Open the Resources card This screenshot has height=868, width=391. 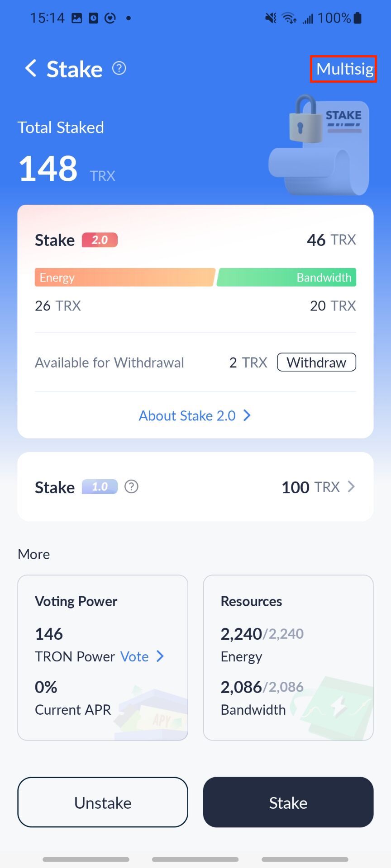[x=288, y=657]
